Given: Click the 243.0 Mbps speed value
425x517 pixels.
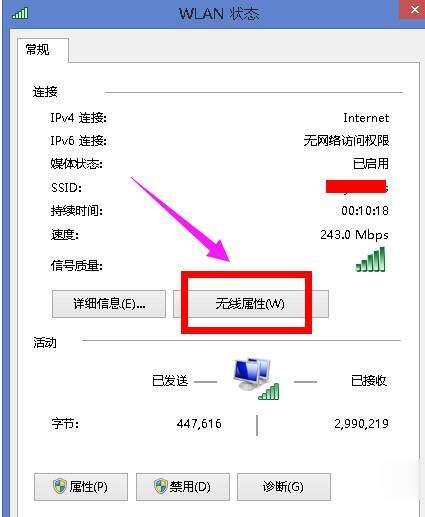Looking at the screenshot, I should (354, 235).
